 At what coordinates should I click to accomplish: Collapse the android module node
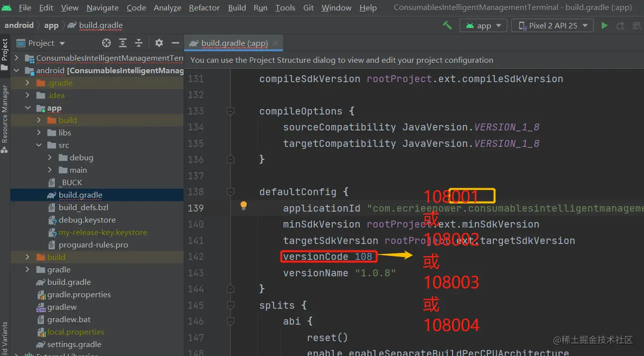pos(17,71)
